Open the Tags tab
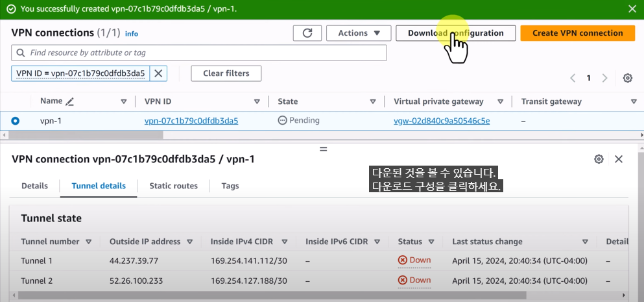The height and width of the screenshot is (302, 644). 230,186
